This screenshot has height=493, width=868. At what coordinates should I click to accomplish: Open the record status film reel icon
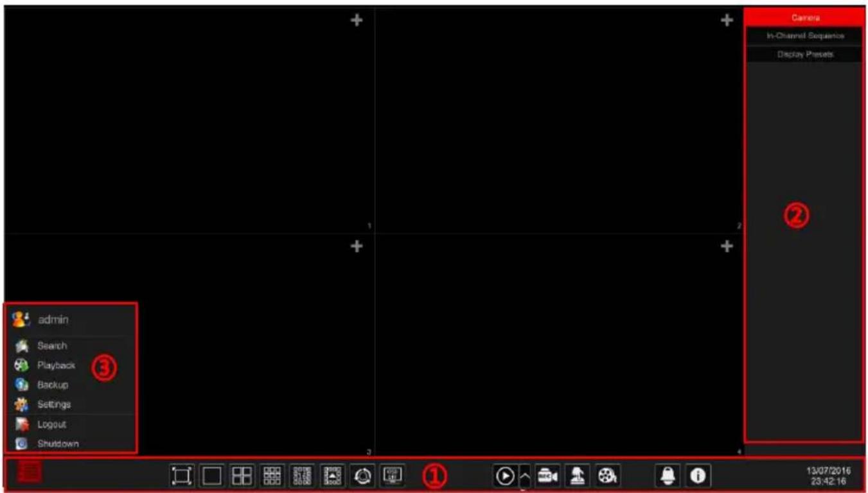pyautogui.click(x=607, y=476)
